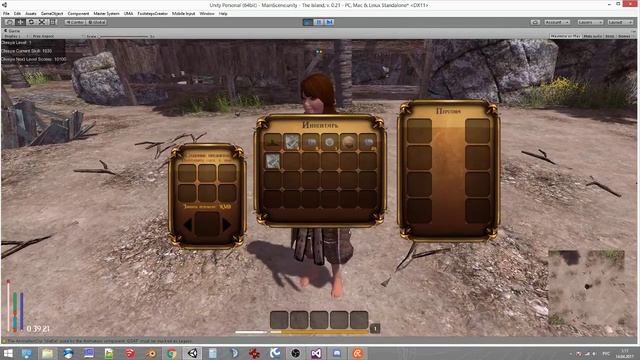
Task: Open the FootstepsCreator menu
Action: coord(152,13)
